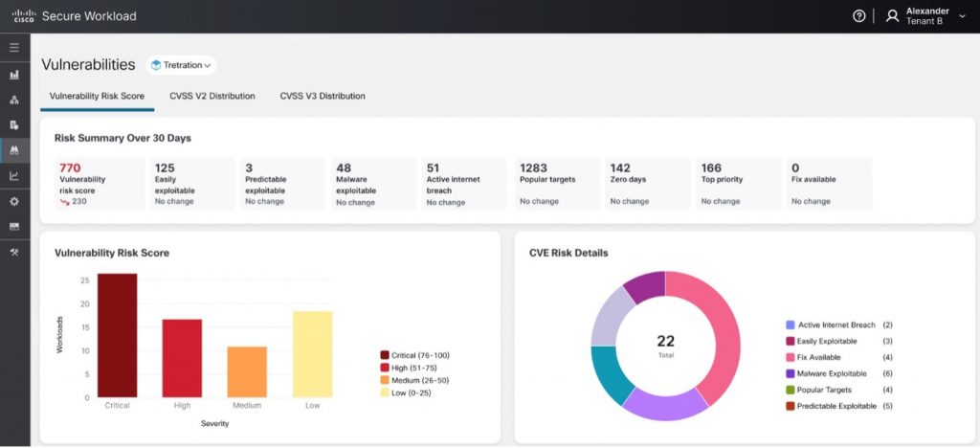Toggle the Critical (76-100) legend swatch

[x=385, y=355]
